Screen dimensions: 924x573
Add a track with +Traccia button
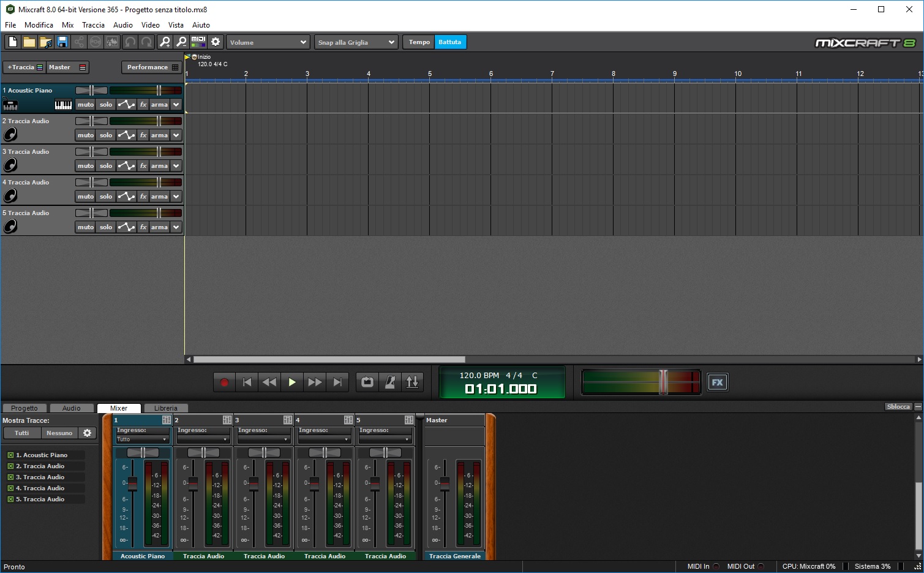(x=24, y=67)
